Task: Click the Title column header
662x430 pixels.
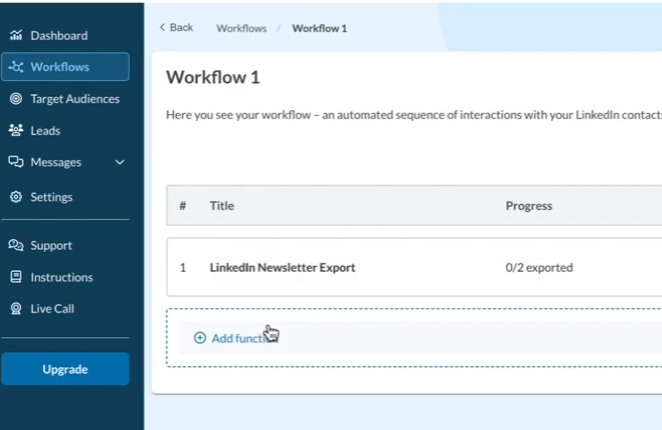Action: [222, 206]
